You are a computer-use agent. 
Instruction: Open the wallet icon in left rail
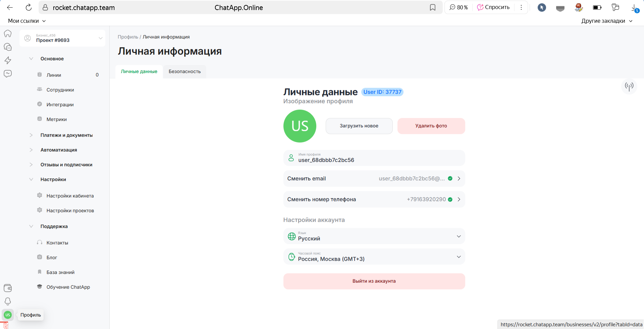coord(8,288)
